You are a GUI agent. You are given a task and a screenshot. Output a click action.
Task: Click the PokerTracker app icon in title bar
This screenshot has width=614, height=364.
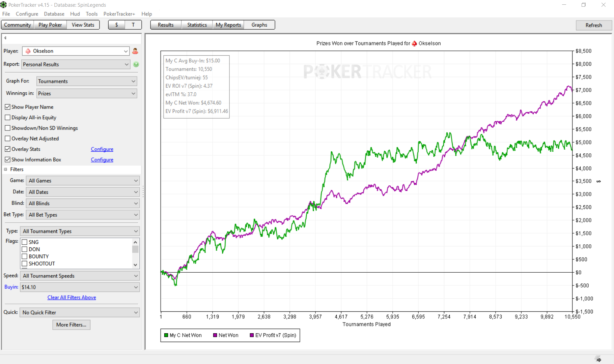coord(3,5)
